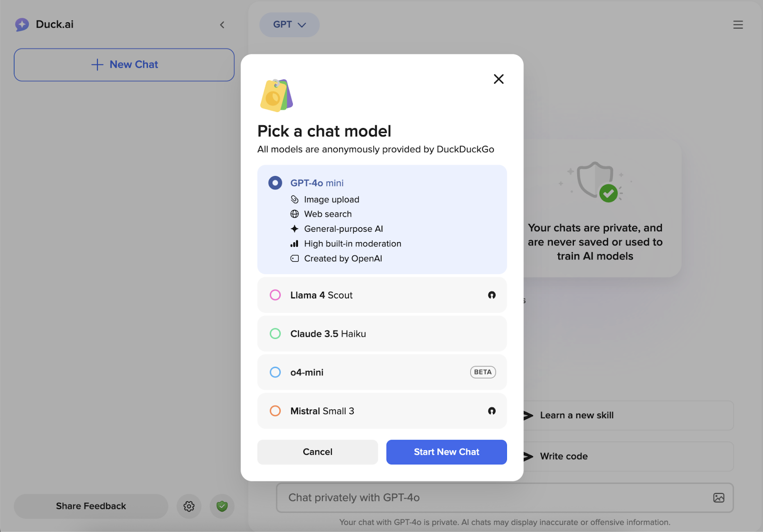763x532 pixels.
Task: Select the Llama 4 Scout radio button
Action: click(x=275, y=295)
